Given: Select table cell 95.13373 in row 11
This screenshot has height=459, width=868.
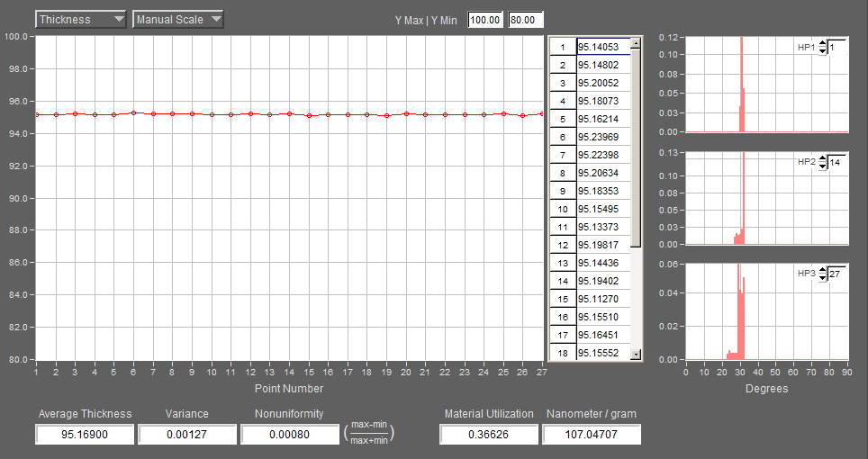Looking at the screenshot, I should pyautogui.click(x=603, y=227).
